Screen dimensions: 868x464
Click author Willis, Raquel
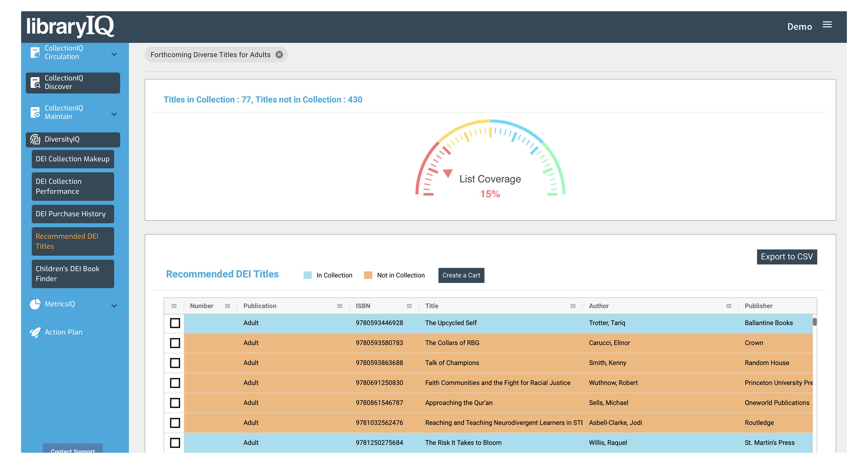(608, 443)
